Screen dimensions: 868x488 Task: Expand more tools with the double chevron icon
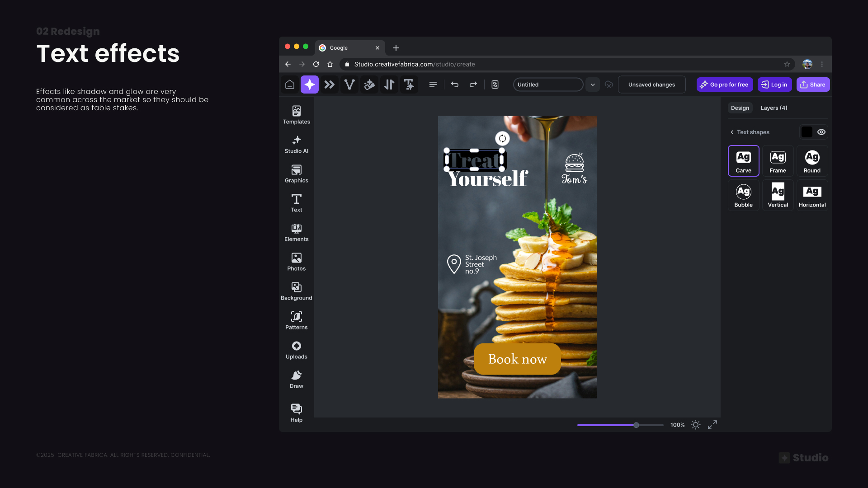click(x=330, y=84)
